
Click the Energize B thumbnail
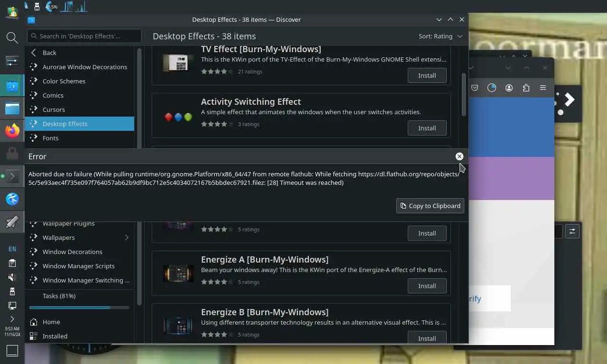[178, 326]
